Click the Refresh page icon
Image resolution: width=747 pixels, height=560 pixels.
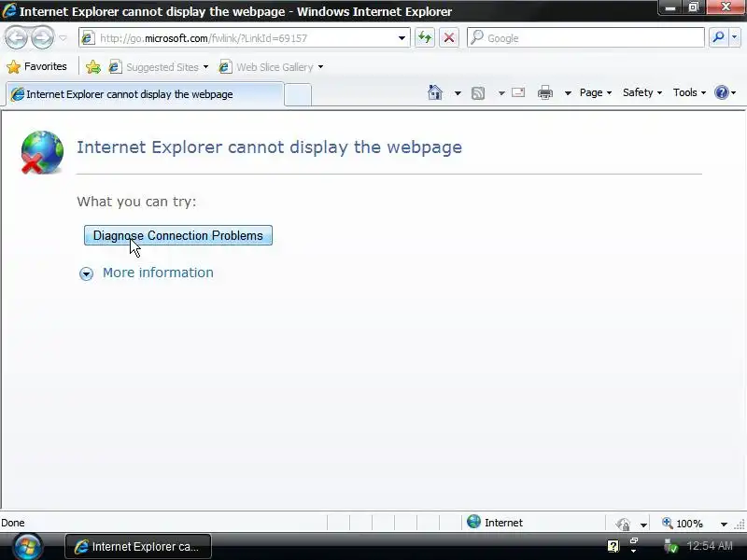(425, 37)
